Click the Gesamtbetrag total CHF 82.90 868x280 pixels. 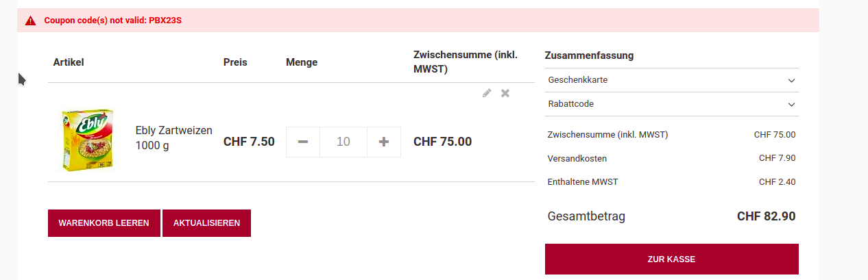pyautogui.click(x=766, y=216)
